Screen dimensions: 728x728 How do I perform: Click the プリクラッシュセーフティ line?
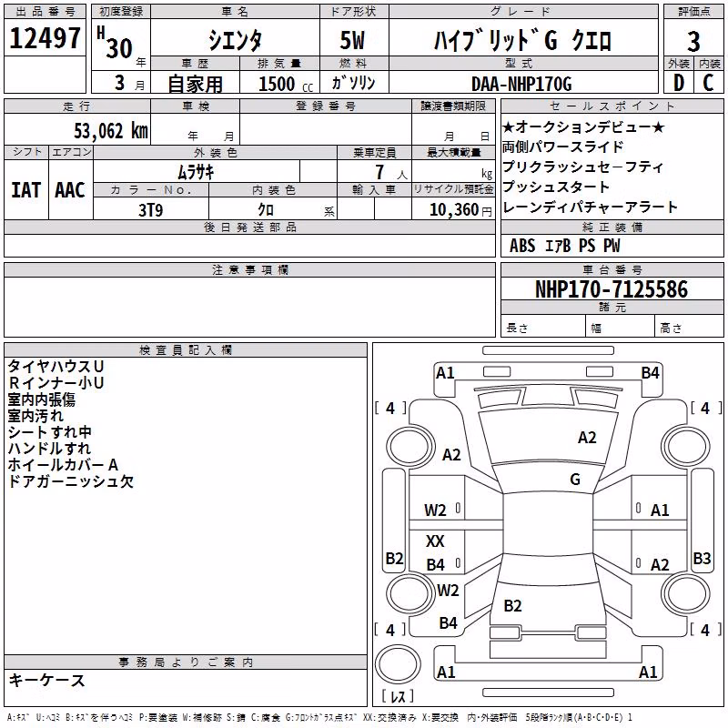pyautogui.click(x=582, y=167)
